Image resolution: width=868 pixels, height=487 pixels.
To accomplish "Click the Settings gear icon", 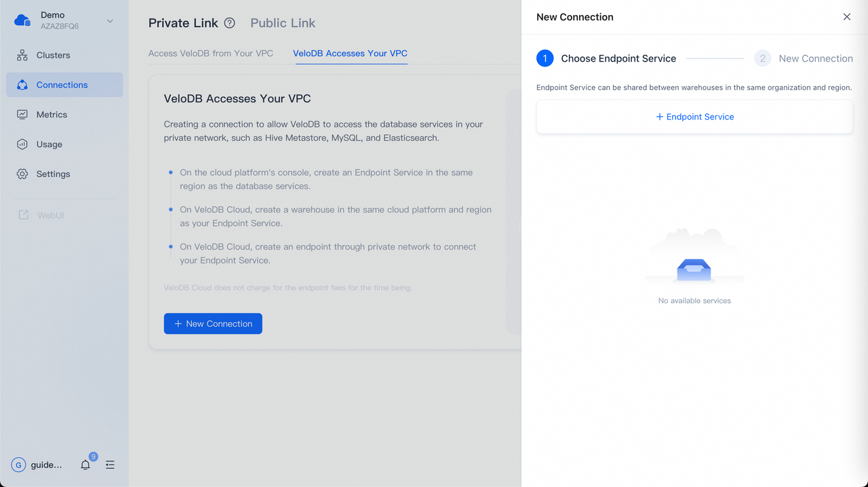I will coord(22,174).
